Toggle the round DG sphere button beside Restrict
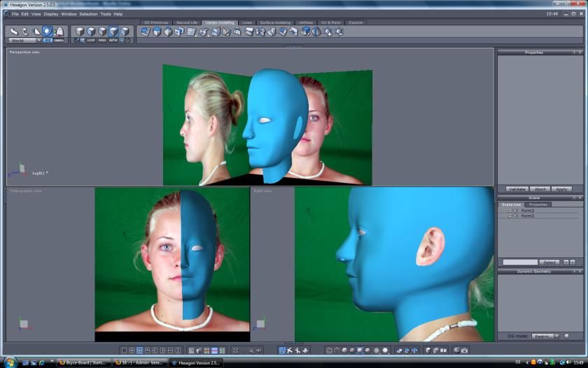588x368 pixels. pyautogui.click(x=566, y=336)
